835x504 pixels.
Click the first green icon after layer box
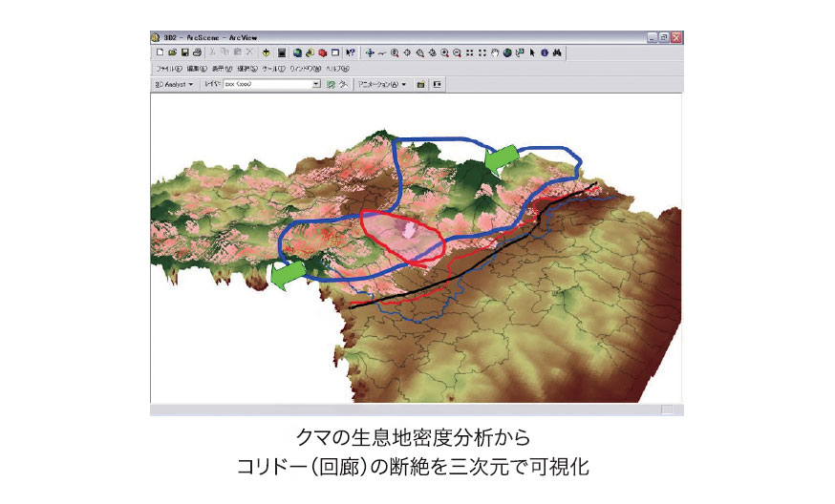click(331, 84)
